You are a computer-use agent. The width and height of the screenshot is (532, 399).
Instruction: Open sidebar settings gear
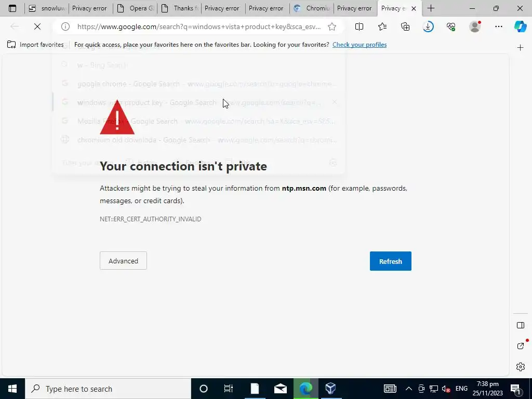click(x=521, y=367)
